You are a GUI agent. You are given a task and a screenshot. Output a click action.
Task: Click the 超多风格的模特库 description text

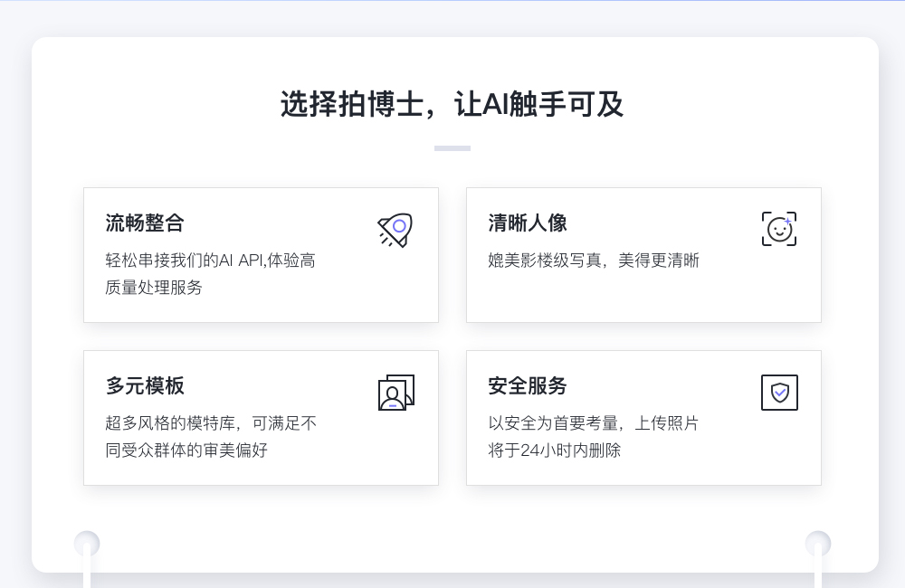[x=211, y=423]
